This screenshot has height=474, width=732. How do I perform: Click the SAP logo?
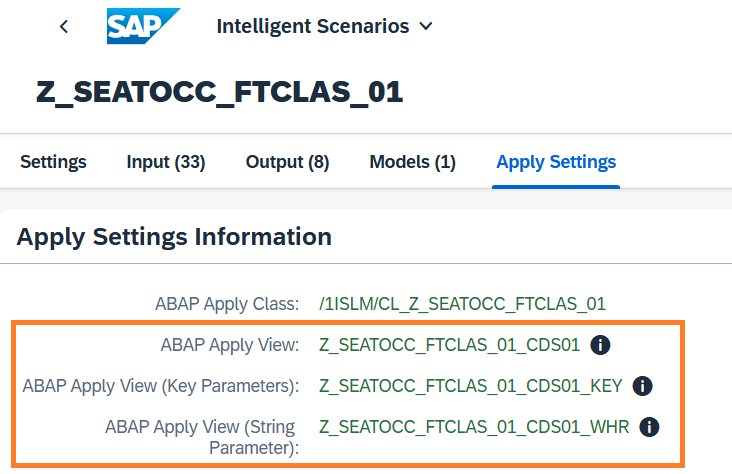143,26
